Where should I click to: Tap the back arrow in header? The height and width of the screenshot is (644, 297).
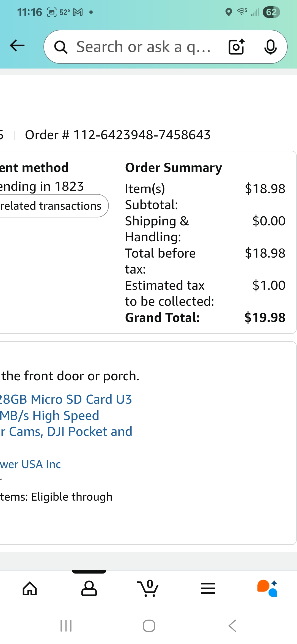pos(17,46)
